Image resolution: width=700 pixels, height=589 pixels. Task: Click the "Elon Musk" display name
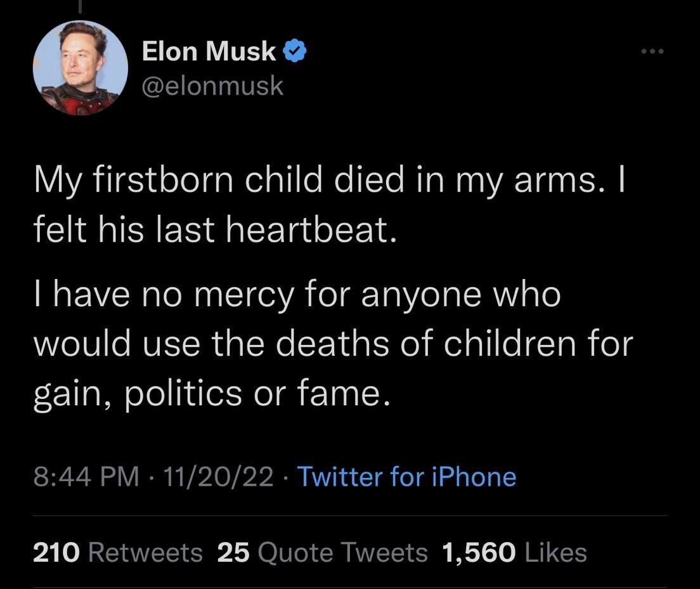(209, 51)
